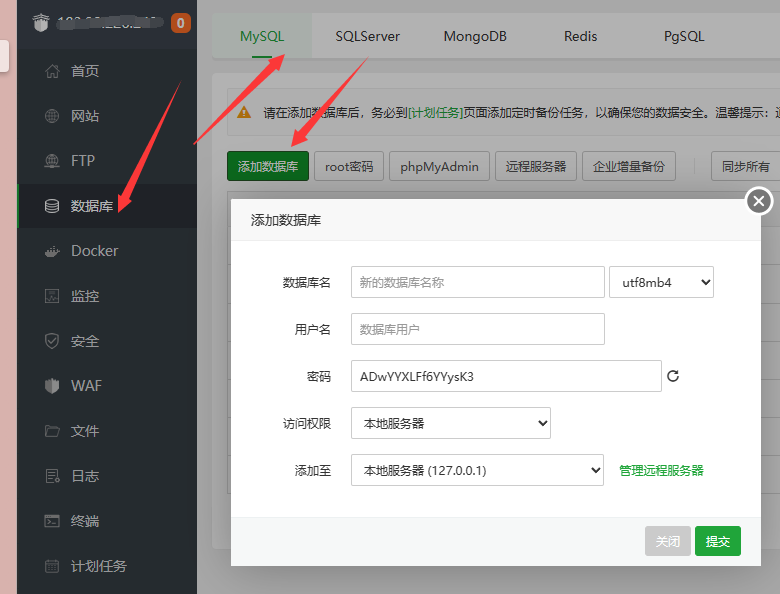Click the orange notification badge showing 0
Image resolution: width=780 pixels, height=594 pixels.
point(181,23)
